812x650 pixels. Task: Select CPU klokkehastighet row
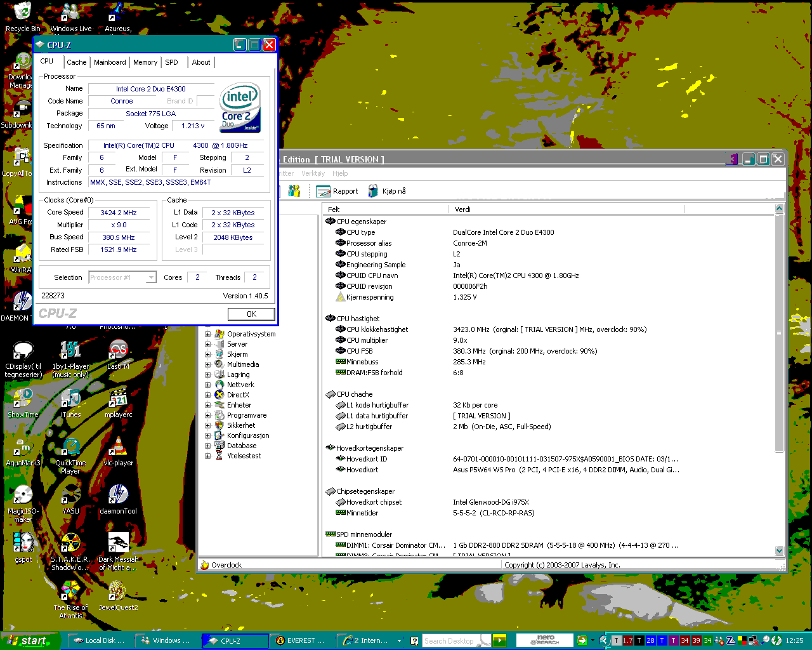[549, 329]
